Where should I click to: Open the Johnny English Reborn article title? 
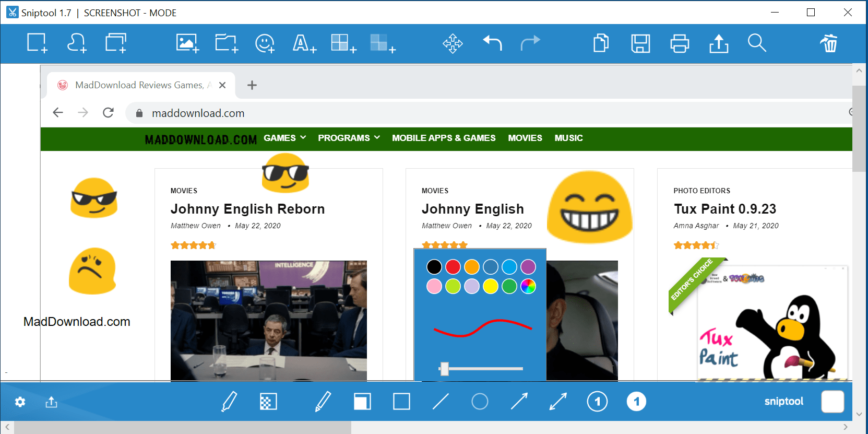[247, 209]
